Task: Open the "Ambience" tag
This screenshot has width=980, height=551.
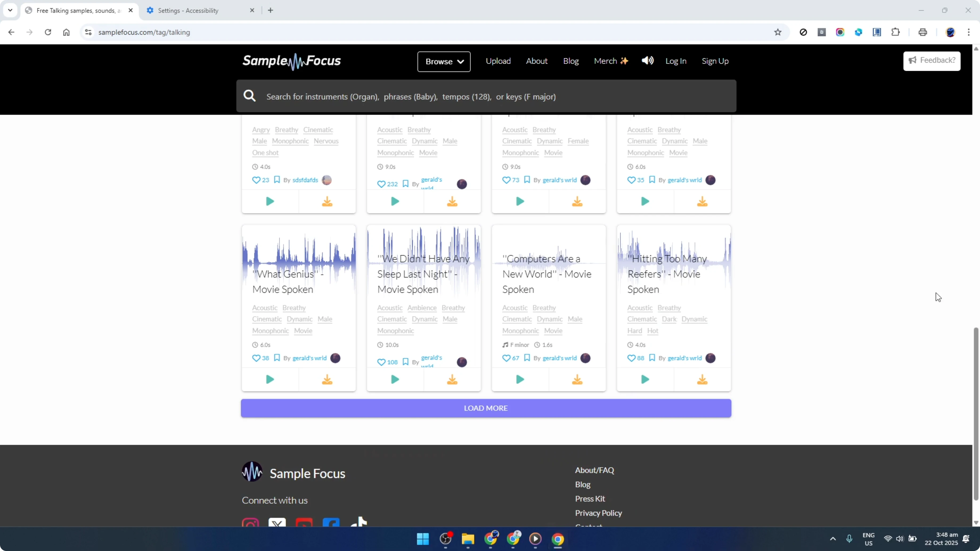Action: click(x=422, y=308)
